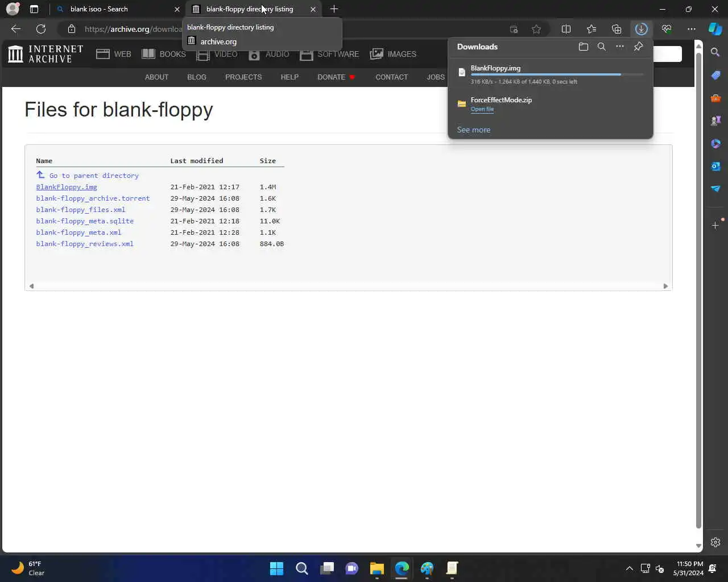Open favorites list icon
The width and height of the screenshot is (728, 582).
591,29
